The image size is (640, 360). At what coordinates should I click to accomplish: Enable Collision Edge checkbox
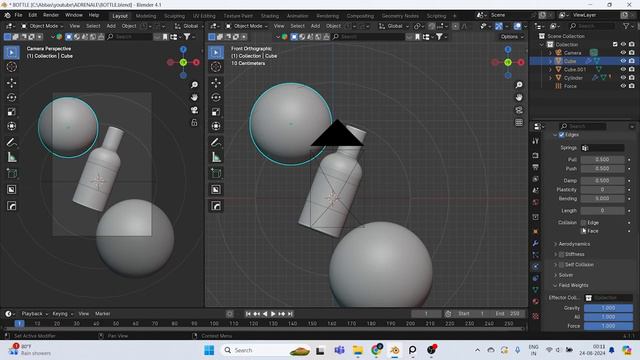[584, 222]
